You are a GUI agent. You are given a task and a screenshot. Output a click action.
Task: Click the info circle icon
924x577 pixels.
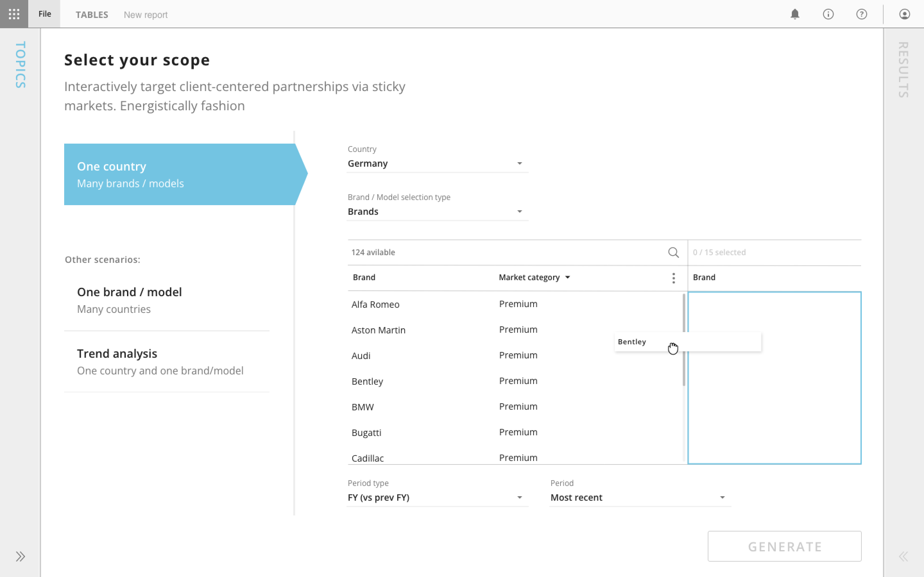[x=828, y=14]
